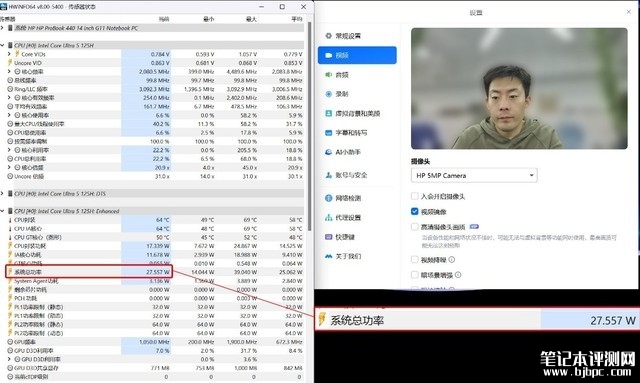Click the 传感器 column header in HWiNFO
640x383 pixels.
(7, 19)
